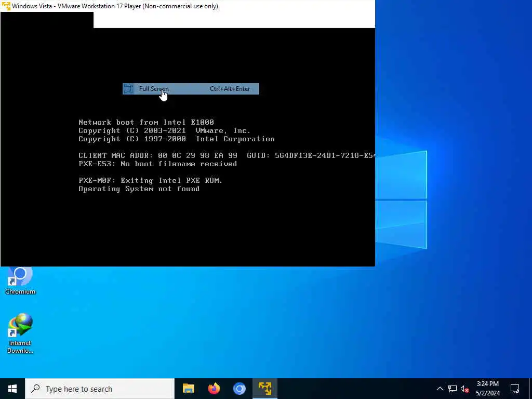Click 'PXE-M0F: Exiting Intel PXE ROM.' line
The image size is (532, 399).
click(x=150, y=180)
